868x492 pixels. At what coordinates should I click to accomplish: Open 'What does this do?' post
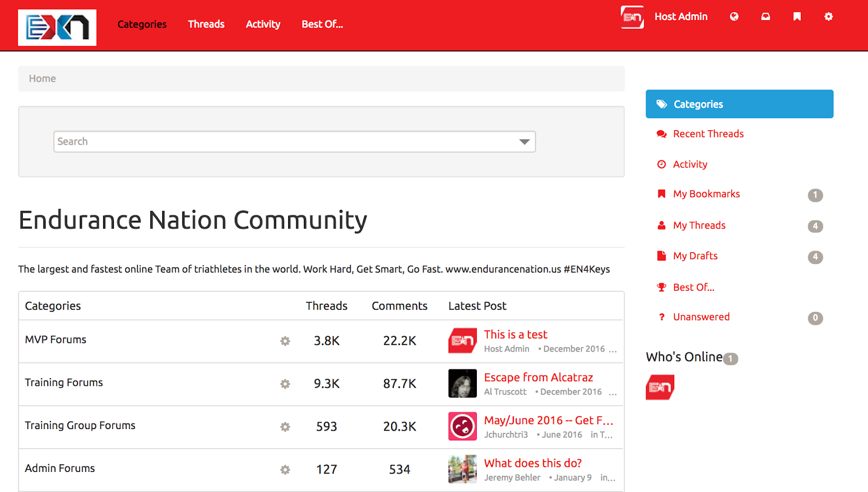tap(533, 463)
